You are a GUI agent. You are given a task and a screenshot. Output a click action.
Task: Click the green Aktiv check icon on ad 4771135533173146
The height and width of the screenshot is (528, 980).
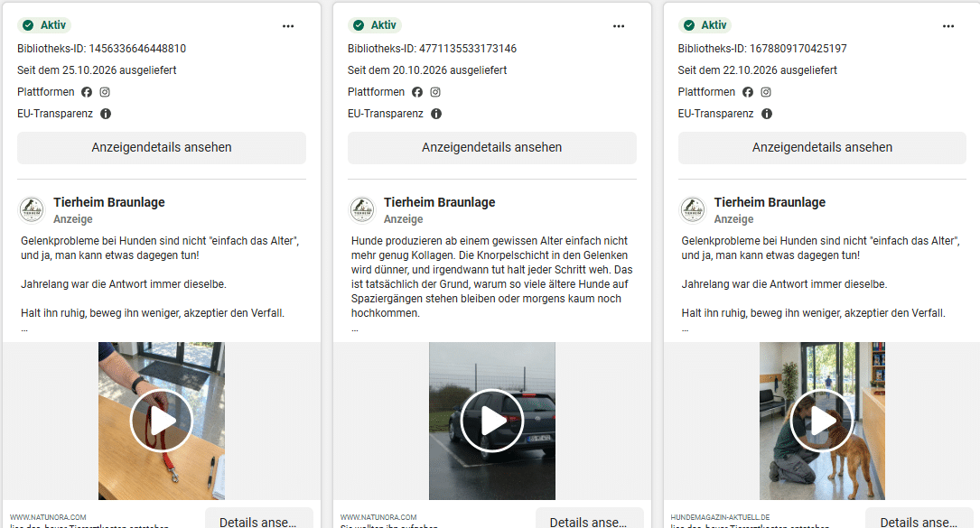(x=358, y=25)
